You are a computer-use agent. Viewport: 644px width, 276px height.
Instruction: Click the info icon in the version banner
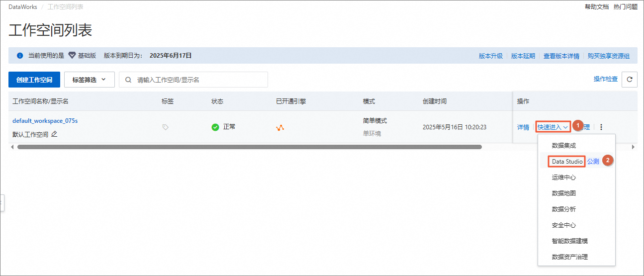(x=20, y=56)
